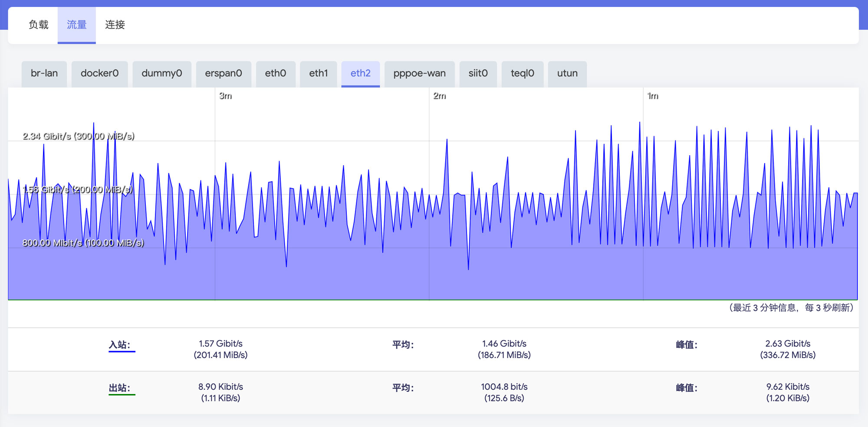Click the 入站 inbound legend label
Viewport: 868px width, 427px height.
(x=119, y=345)
